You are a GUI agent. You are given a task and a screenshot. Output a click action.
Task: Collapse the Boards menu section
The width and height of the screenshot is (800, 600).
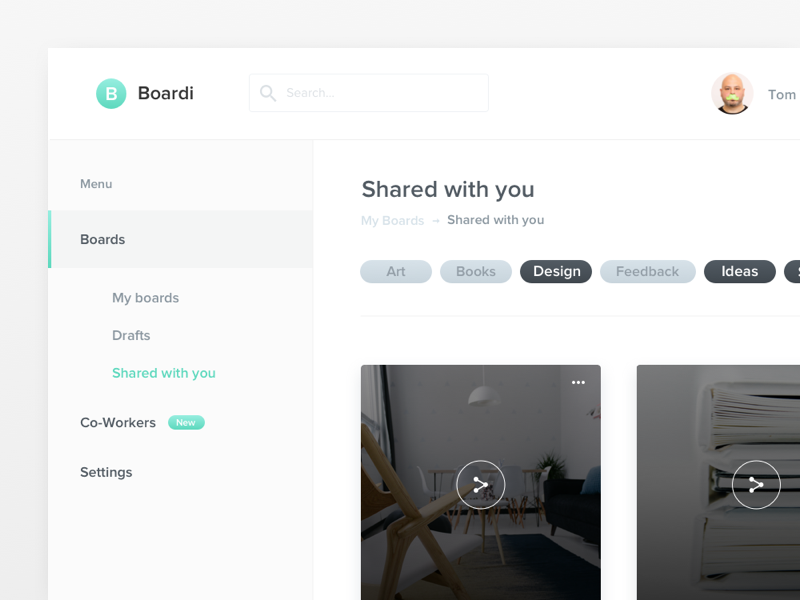pyautogui.click(x=103, y=240)
